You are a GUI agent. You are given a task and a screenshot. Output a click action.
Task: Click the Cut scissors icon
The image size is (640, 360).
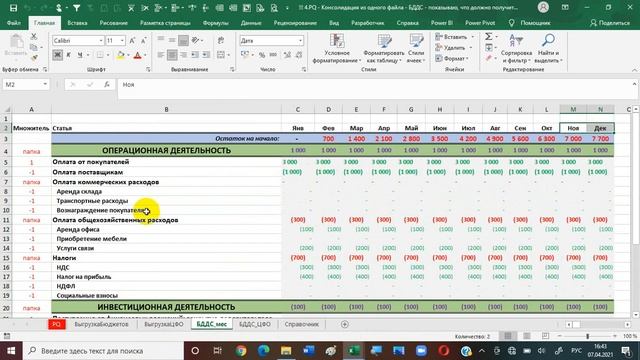[34, 37]
